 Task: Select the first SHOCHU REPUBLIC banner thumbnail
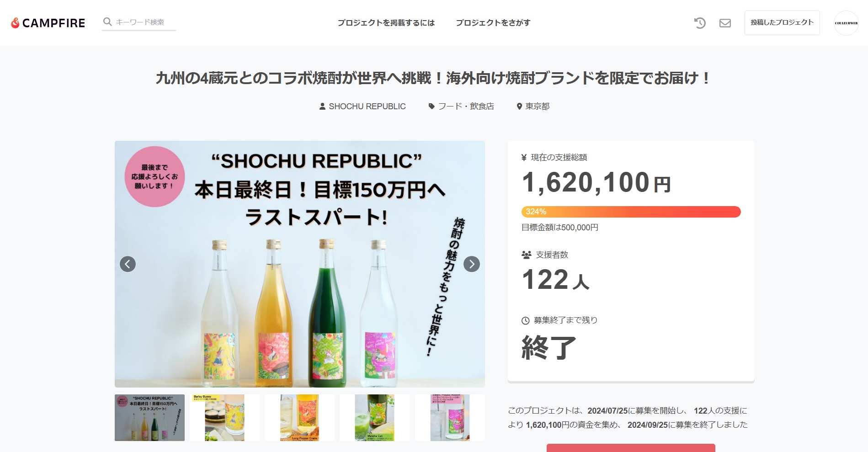149,417
